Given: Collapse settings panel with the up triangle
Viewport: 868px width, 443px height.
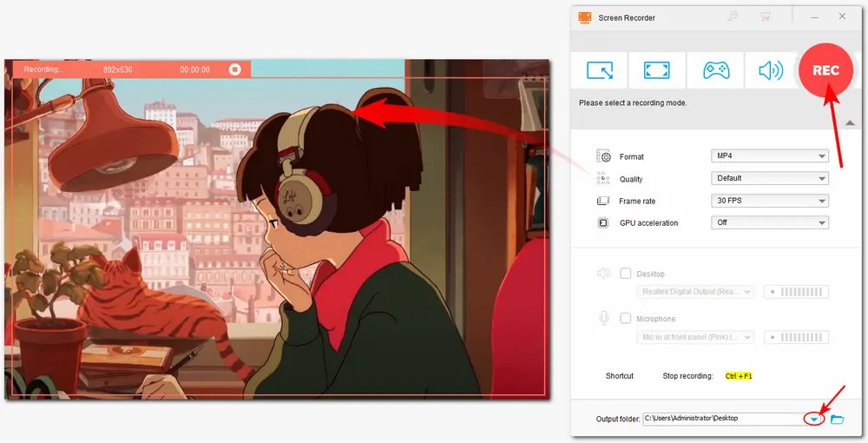Looking at the screenshot, I should (x=850, y=123).
